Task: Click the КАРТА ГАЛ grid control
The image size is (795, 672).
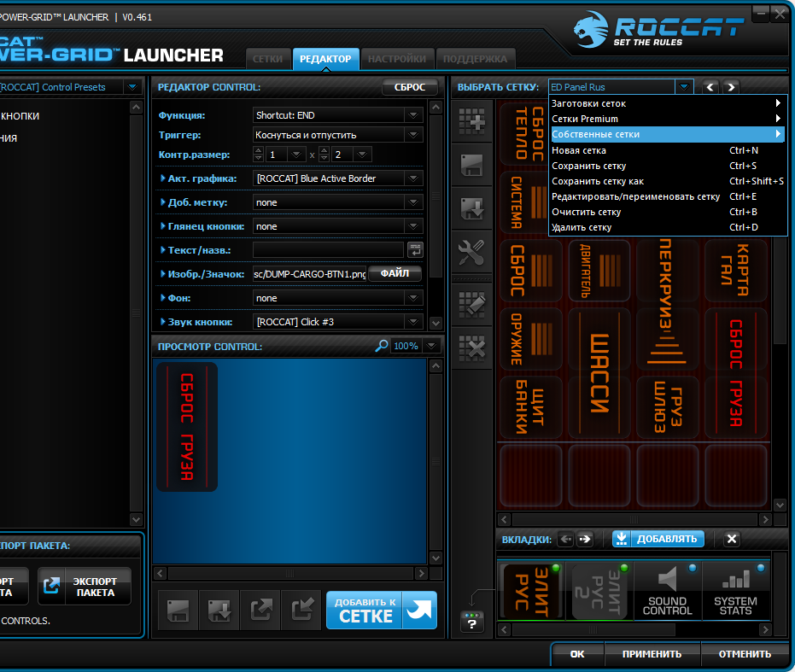Action: [736, 271]
